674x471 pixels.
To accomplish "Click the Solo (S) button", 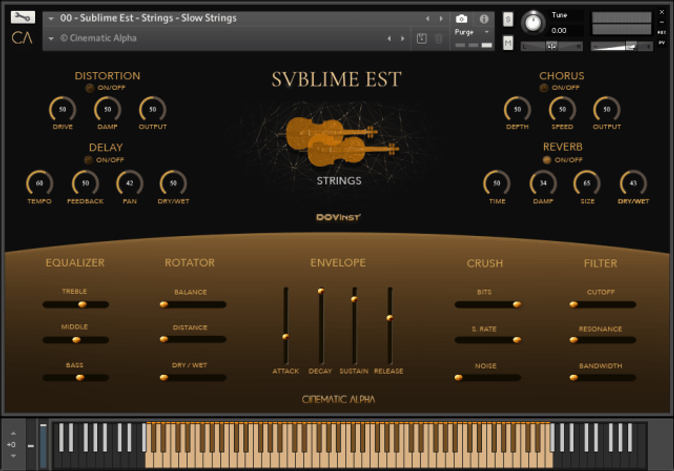I will [508, 19].
